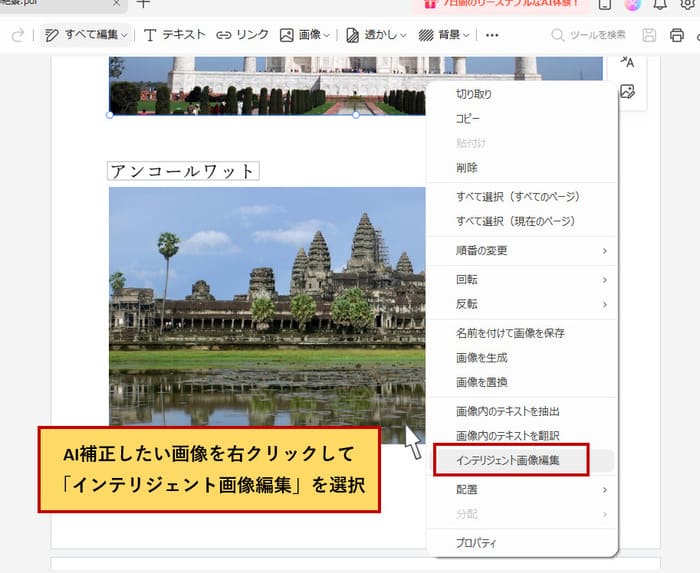Open the notification bell icon
The width and height of the screenshot is (700, 573).
(660, 4)
